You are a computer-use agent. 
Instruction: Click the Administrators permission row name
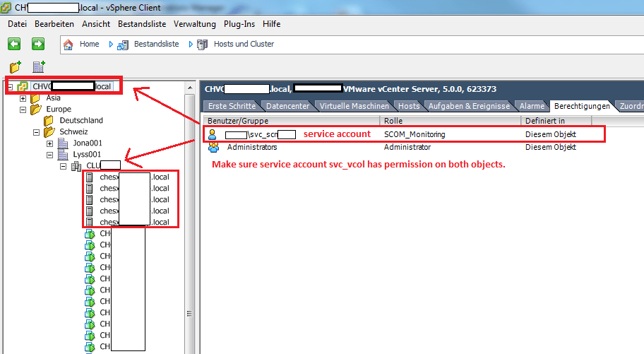click(252, 147)
